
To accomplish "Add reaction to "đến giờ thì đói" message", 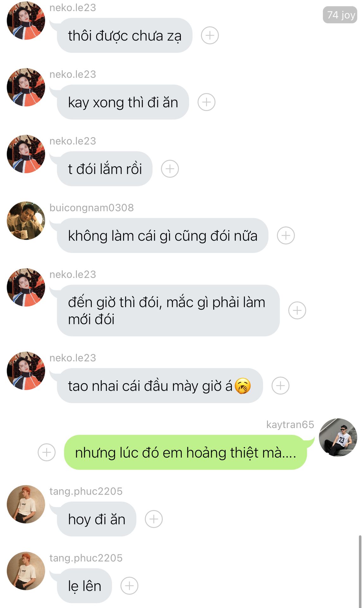I will 297,310.
